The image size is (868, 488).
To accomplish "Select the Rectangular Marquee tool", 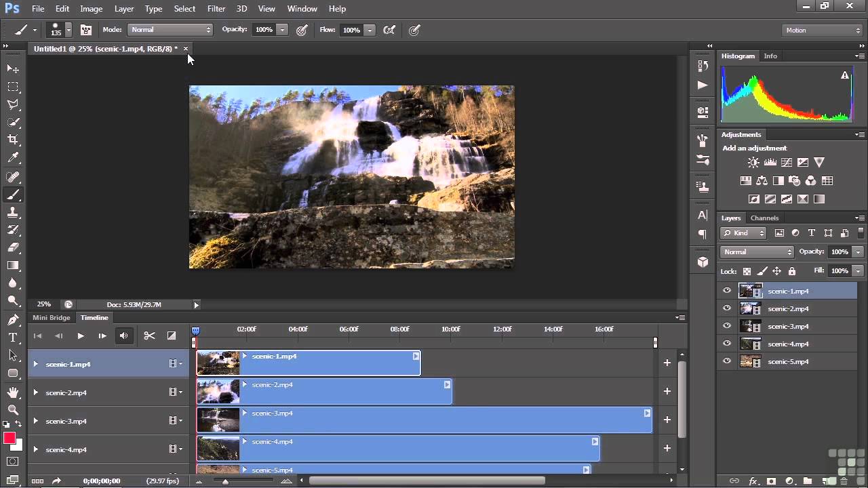I will click(13, 87).
